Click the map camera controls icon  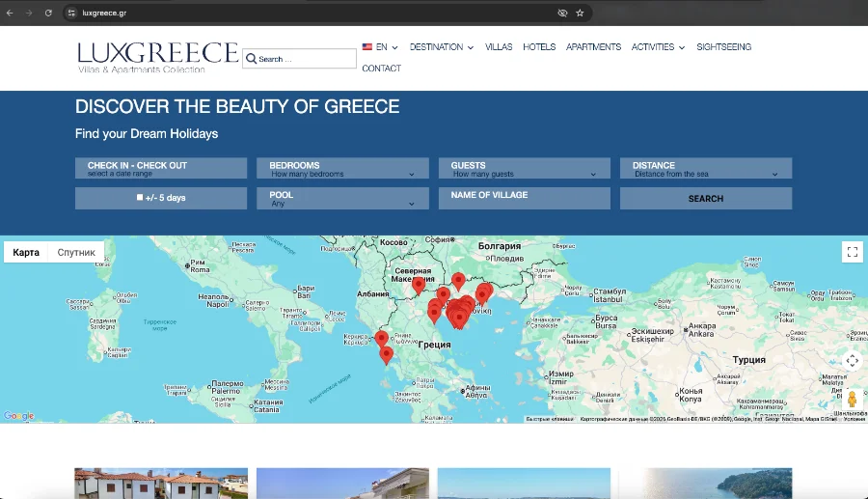[x=852, y=361]
